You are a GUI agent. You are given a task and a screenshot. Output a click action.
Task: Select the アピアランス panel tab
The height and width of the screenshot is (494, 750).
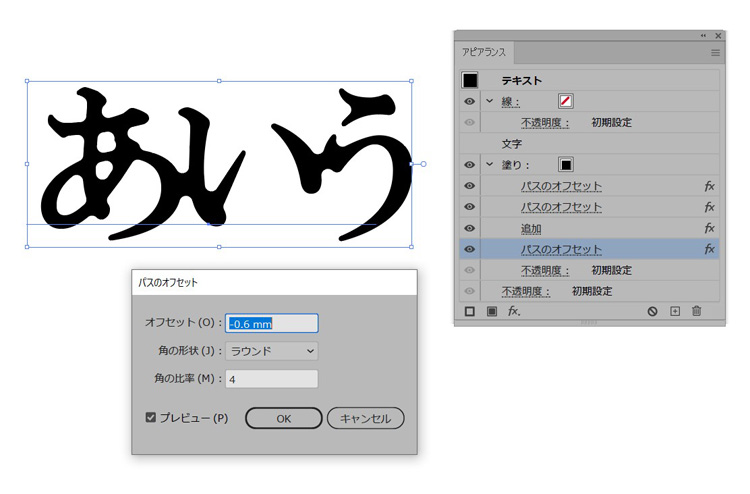coord(484,52)
